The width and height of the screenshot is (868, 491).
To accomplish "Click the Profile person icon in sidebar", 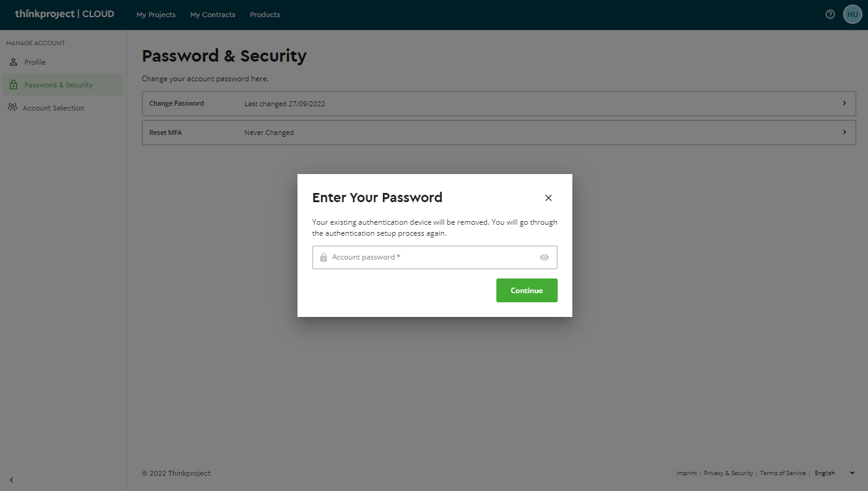I will coord(13,62).
